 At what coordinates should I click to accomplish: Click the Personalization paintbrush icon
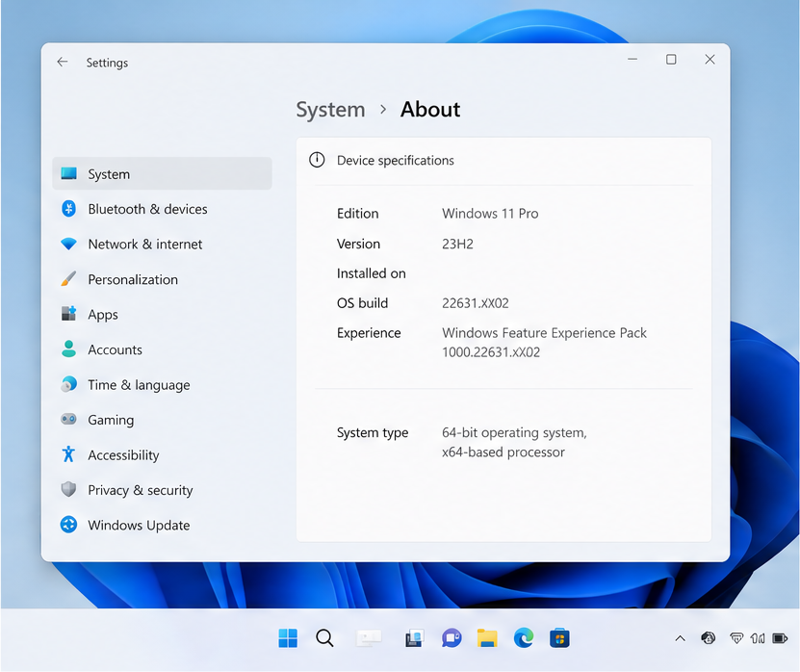tap(69, 279)
